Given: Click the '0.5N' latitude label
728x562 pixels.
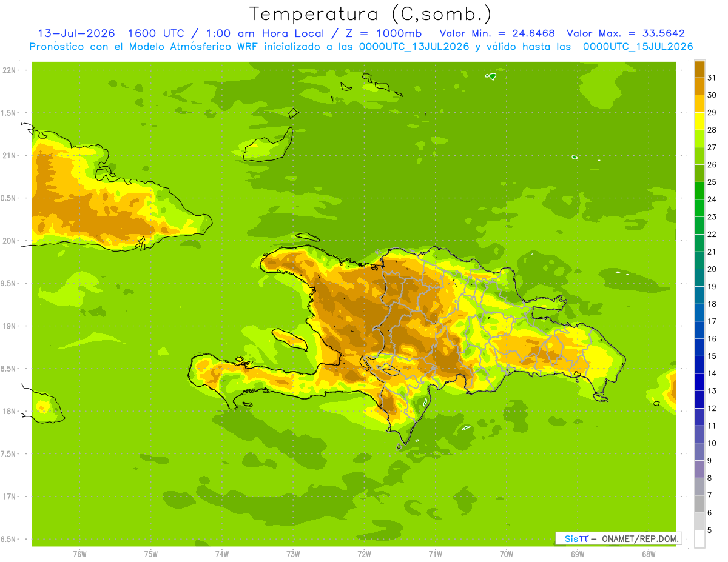Looking at the screenshot, I should (x=9, y=198).
